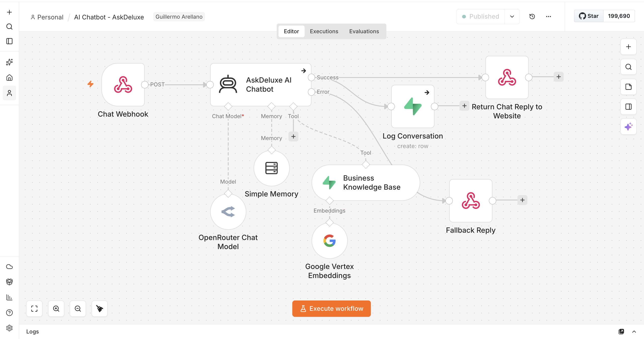
Task: Click the Error output connector
Action: coord(311,92)
